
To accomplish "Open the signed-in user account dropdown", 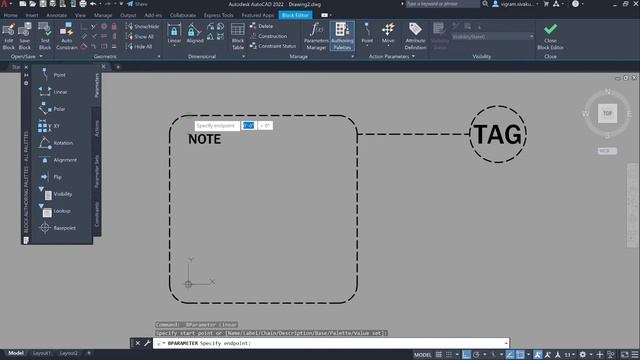I will [517, 4].
